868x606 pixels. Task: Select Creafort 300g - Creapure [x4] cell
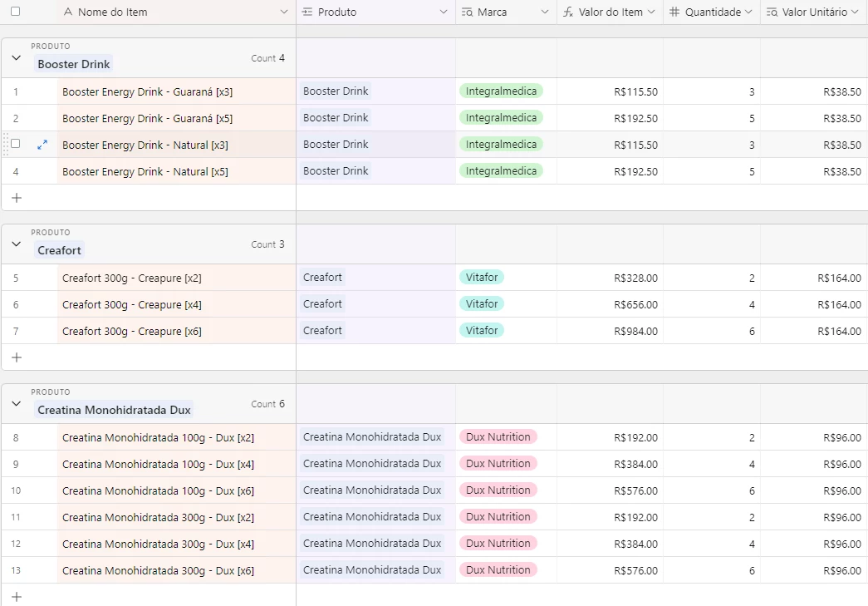coord(177,304)
